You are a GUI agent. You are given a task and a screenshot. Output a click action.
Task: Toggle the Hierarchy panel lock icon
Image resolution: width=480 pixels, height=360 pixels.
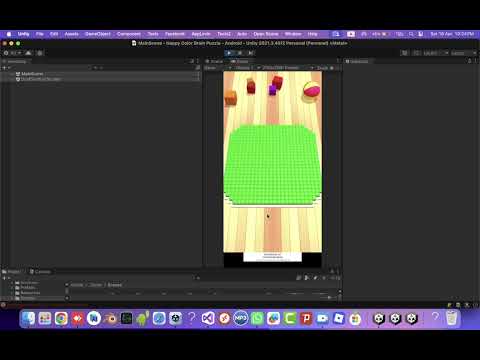point(192,61)
